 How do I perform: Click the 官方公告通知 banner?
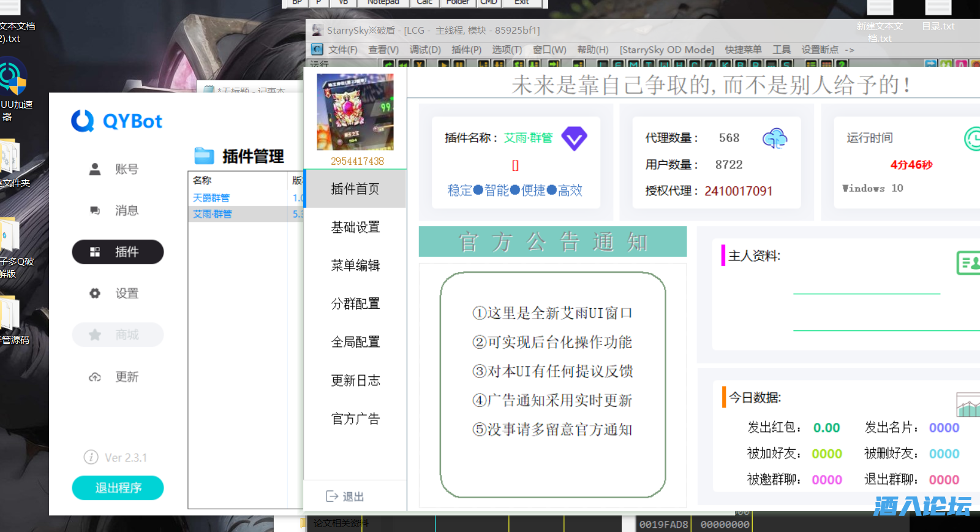click(x=552, y=241)
